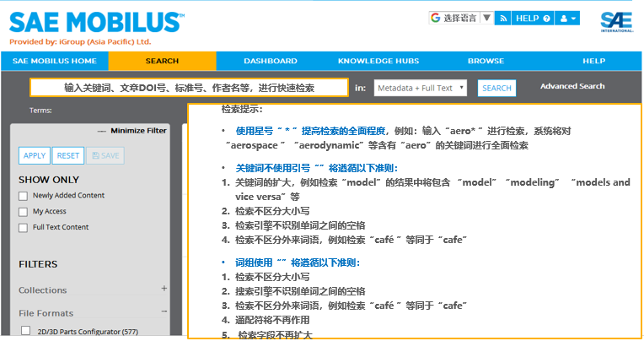Click the disabled SAVE disk icon button
The width and height of the screenshot is (644, 341).
[x=105, y=155]
